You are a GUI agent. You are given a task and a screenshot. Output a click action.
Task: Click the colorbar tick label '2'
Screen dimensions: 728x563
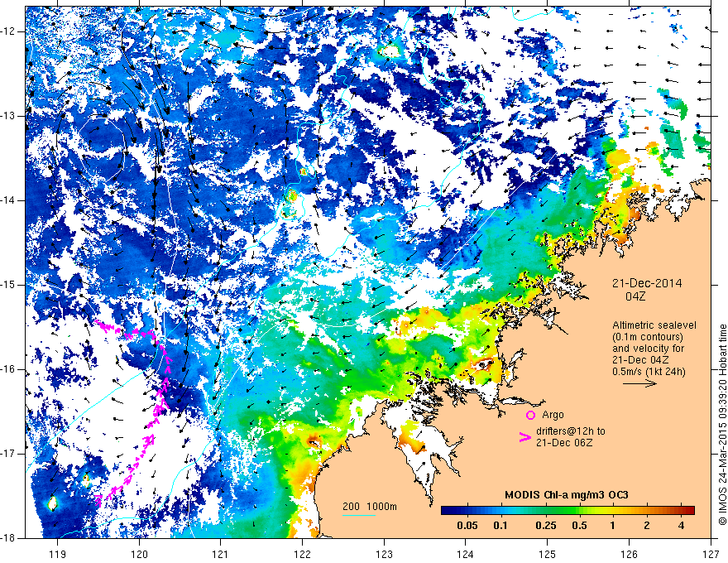click(x=647, y=526)
